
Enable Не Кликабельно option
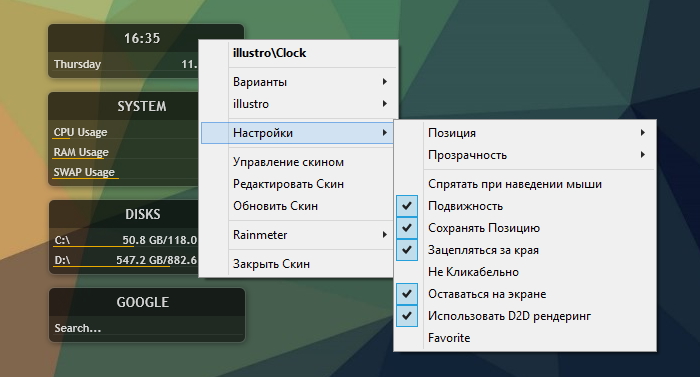pyautogui.click(x=525, y=272)
